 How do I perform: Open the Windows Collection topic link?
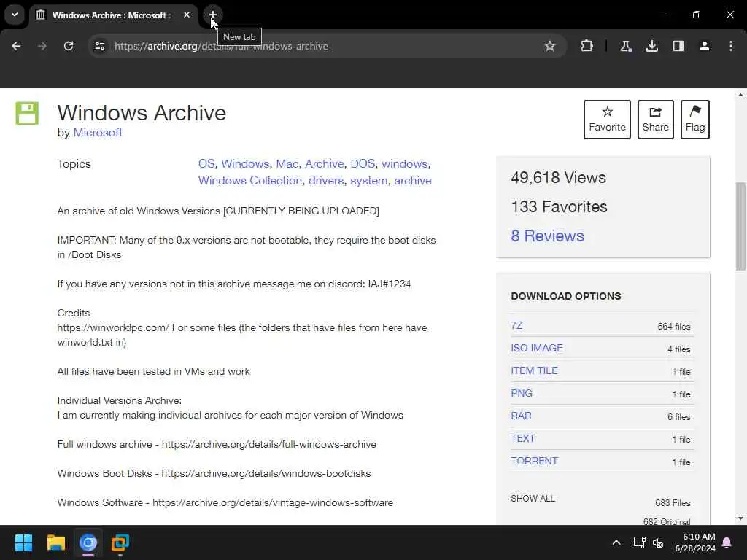pyautogui.click(x=250, y=181)
